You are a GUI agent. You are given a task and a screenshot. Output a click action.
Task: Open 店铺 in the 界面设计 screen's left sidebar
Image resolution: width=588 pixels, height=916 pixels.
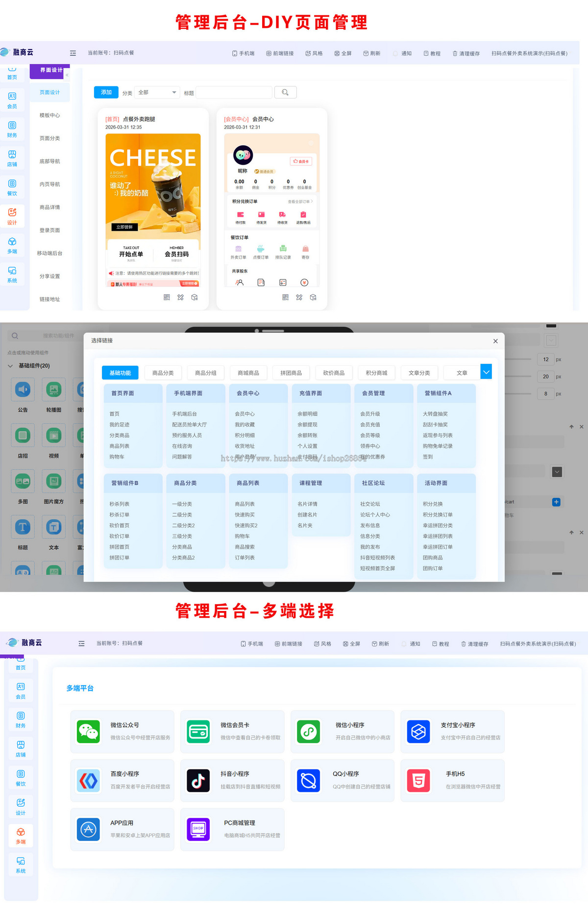coord(12,158)
